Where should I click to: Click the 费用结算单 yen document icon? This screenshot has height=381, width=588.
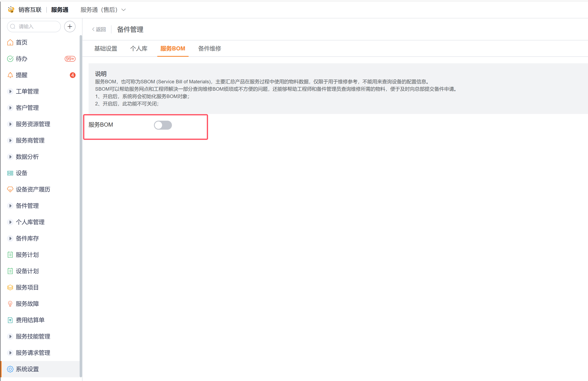pos(10,320)
